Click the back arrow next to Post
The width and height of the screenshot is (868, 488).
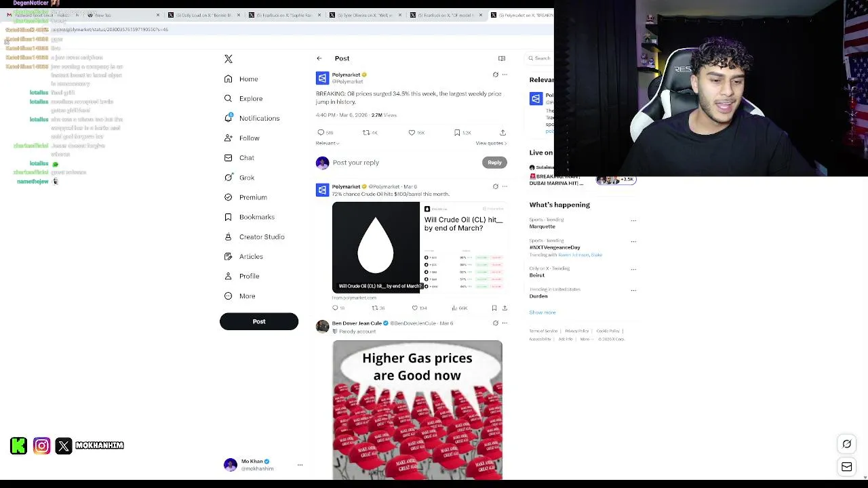pos(319,58)
